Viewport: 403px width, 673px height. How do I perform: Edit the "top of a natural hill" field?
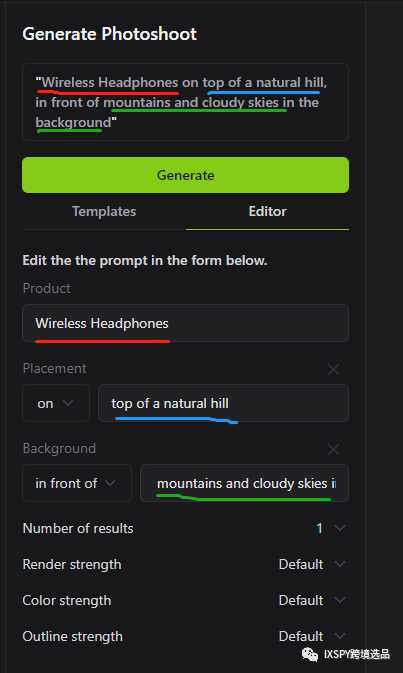[224, 403]
